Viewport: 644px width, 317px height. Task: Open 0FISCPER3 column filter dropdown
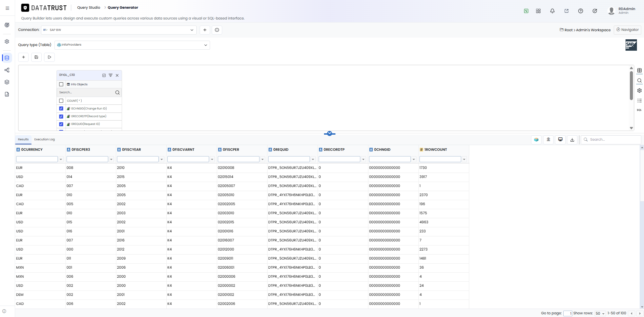point(111,159)
